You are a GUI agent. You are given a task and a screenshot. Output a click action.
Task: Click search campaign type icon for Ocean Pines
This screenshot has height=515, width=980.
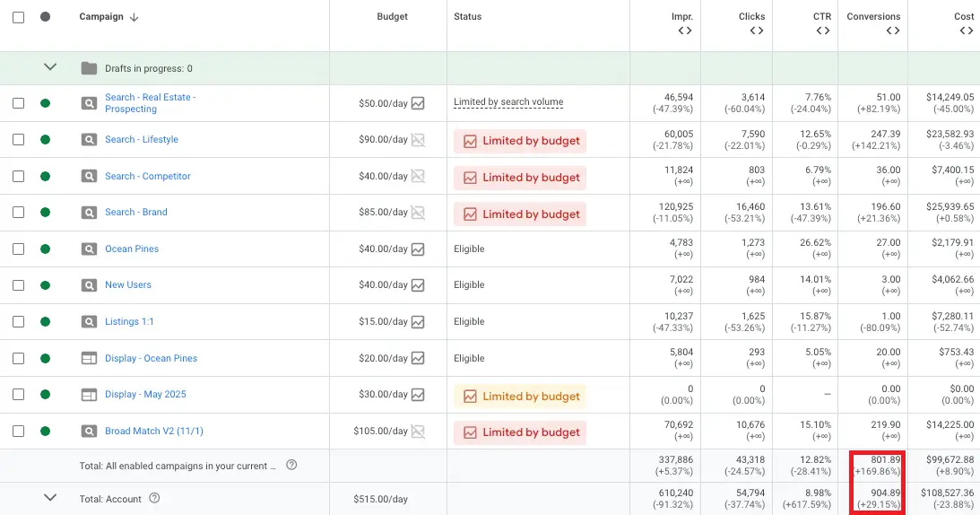click(x=90, y=249)
